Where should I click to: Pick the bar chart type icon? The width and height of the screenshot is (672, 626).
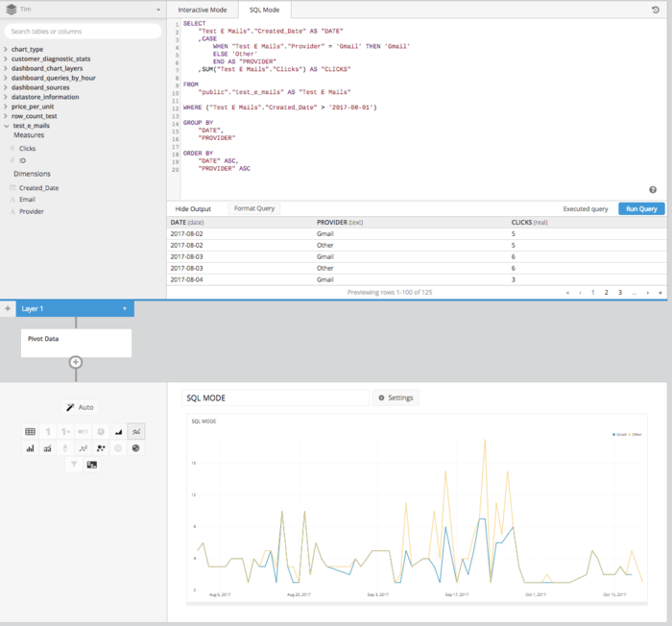tap(30, 448)
